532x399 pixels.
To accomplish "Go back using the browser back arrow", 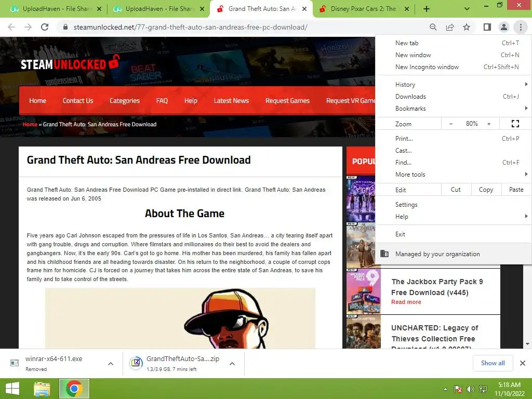I will 11,27.
